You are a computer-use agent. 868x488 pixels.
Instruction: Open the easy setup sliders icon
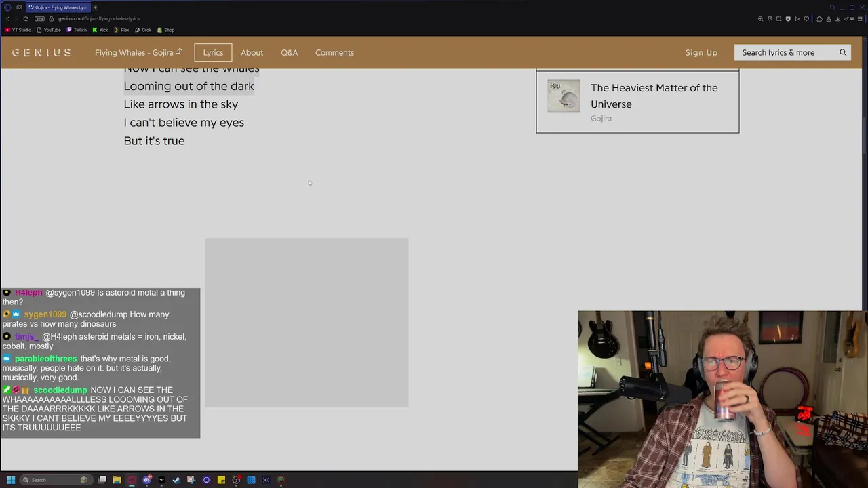860,19
